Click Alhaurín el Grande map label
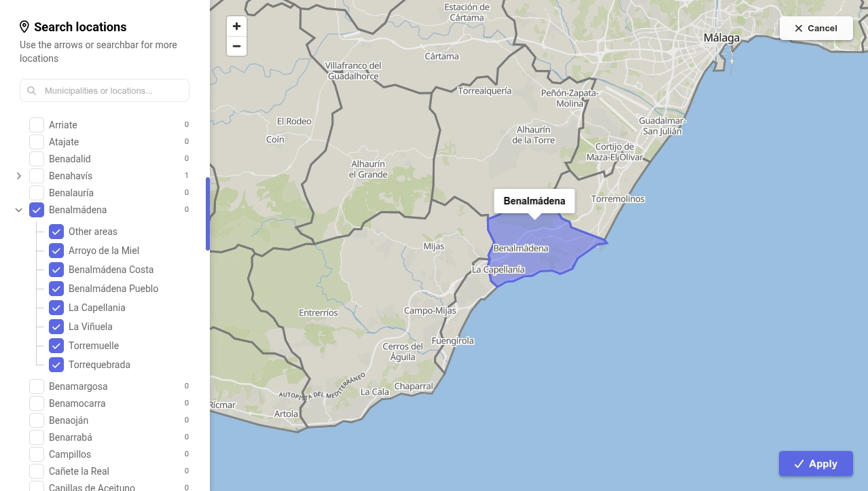 pyautogui.click(x=368, y=169)
